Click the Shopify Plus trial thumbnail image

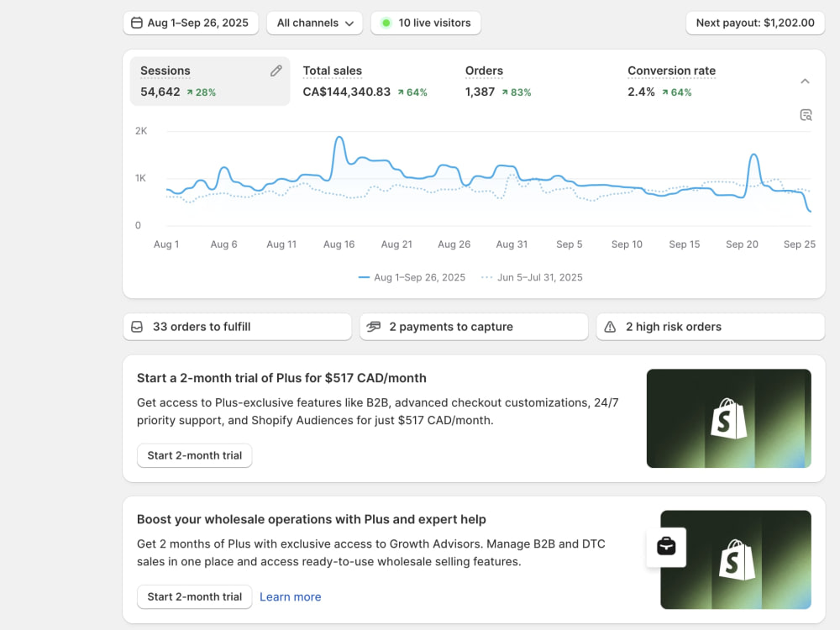[x=728, y=418]
